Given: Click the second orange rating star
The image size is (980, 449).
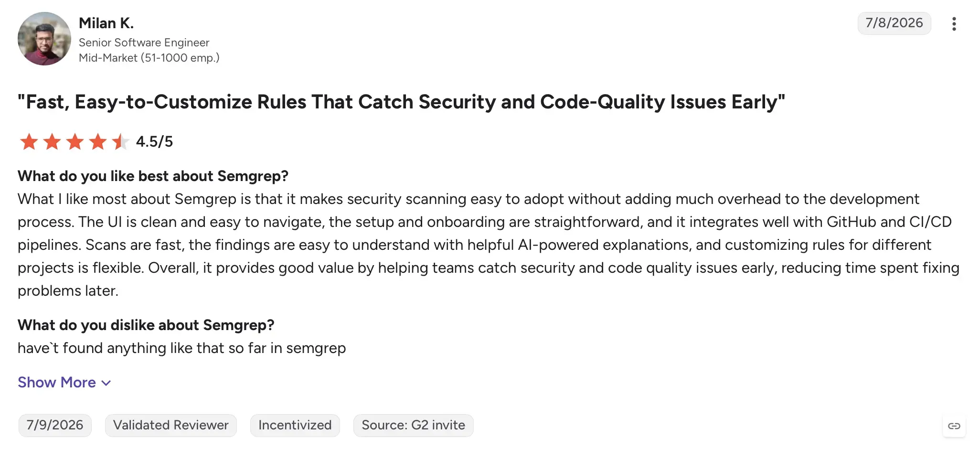Looking at the screenshot, I should (x=52, y=142).
